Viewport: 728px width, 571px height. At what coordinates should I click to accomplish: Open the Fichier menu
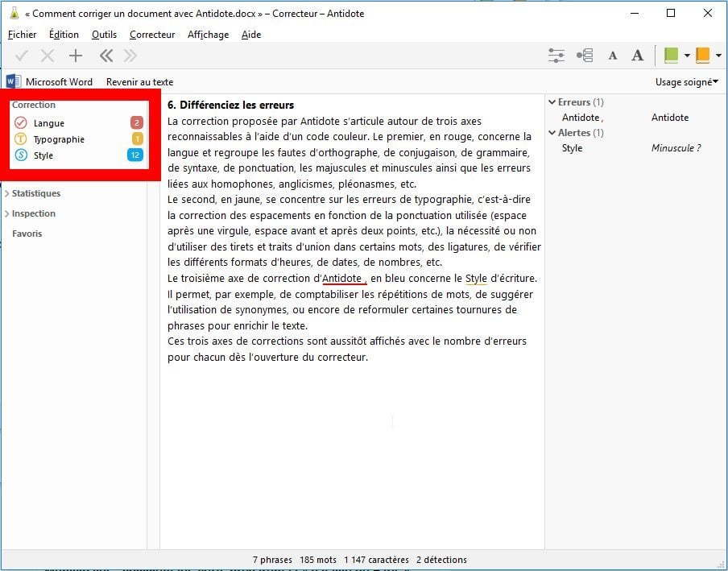tap(23, 35)
